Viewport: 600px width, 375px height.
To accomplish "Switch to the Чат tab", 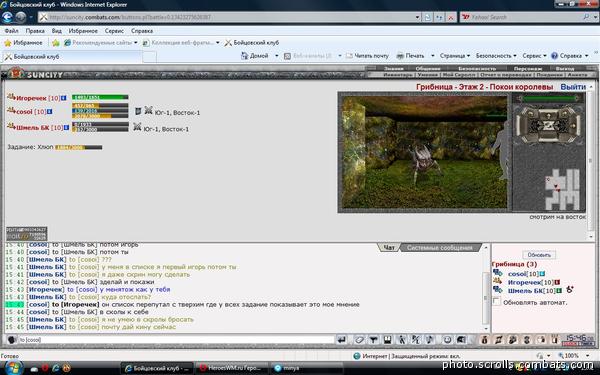I will pyautogui.click(x=389, y=248).
